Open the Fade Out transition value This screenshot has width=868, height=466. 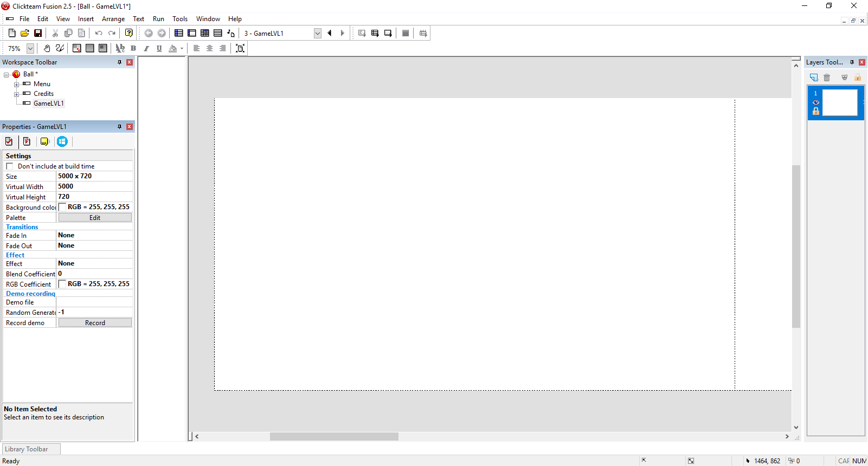(94, 245)
